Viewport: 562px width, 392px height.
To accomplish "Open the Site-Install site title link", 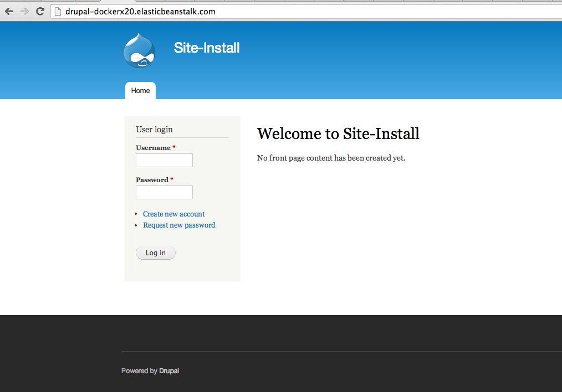I will tap(207, 48).
